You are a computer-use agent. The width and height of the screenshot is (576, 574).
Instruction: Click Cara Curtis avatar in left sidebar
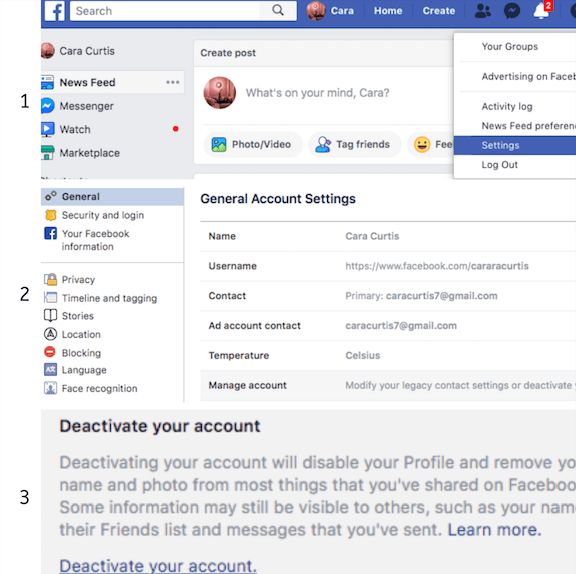point(47,51)
